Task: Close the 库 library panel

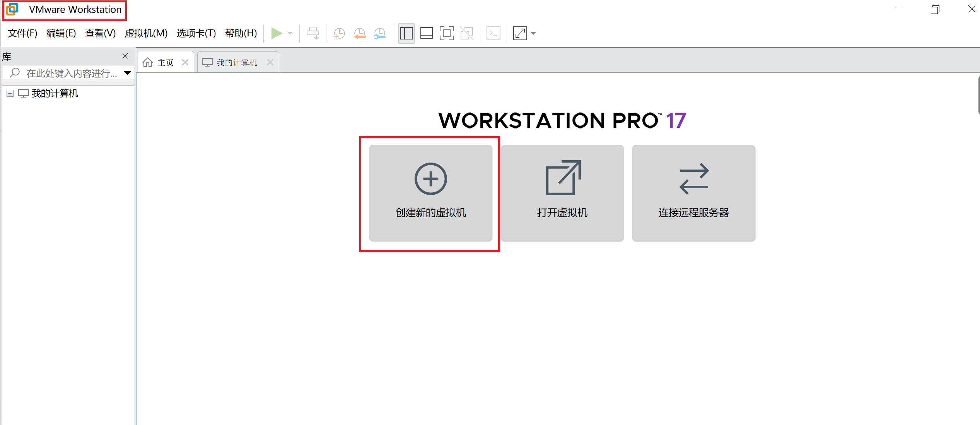Action: 125,56
